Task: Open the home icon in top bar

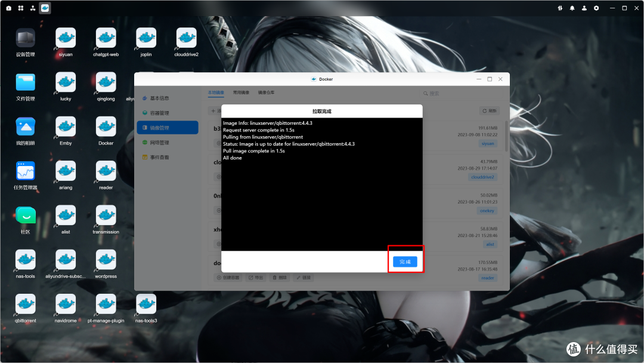Action: [8, 8]
